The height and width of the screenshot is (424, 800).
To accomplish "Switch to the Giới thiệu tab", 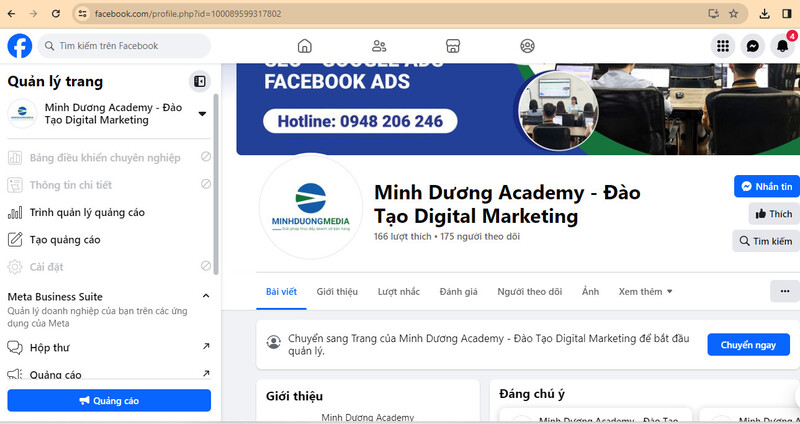I will (337, 292).
